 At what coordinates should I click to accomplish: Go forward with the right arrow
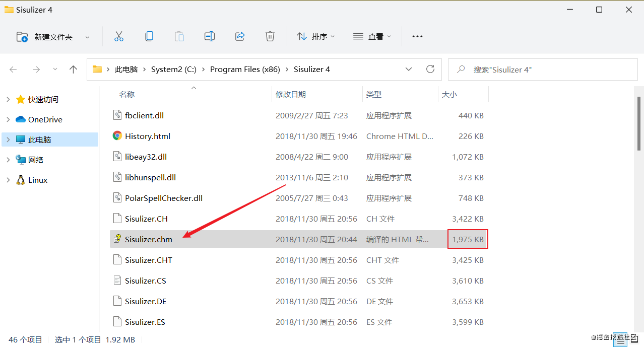click(36, 70)
